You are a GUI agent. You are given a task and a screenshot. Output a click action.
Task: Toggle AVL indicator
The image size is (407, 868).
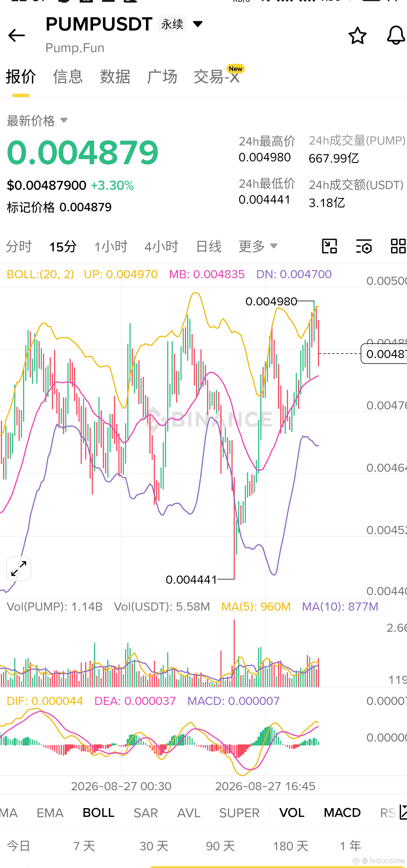coord(189,812)
